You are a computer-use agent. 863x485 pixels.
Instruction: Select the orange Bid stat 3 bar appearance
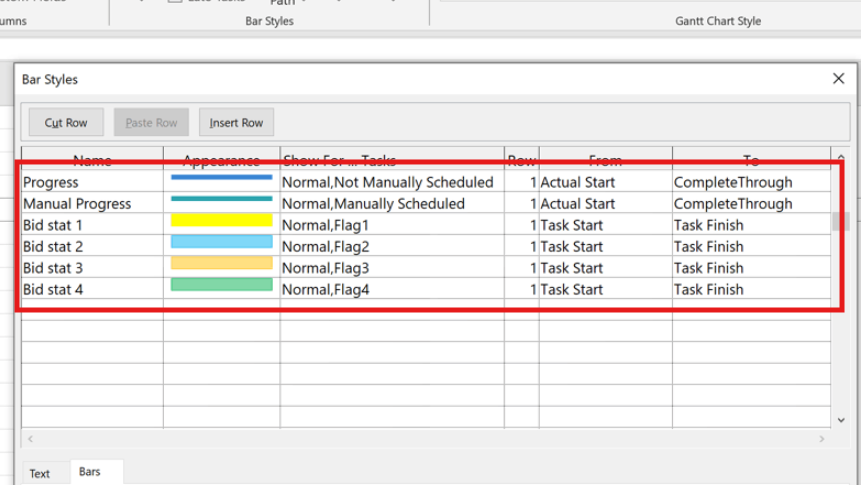[x=221, y=263]
